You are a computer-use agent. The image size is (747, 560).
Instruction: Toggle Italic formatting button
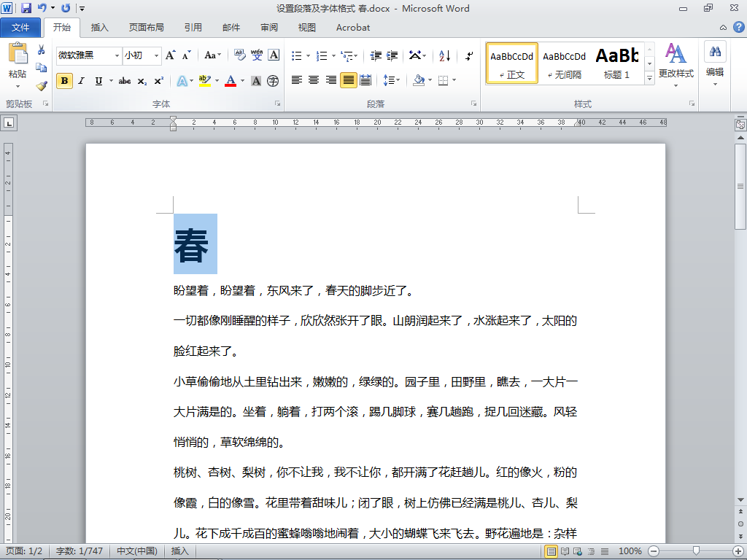[82, 81]
